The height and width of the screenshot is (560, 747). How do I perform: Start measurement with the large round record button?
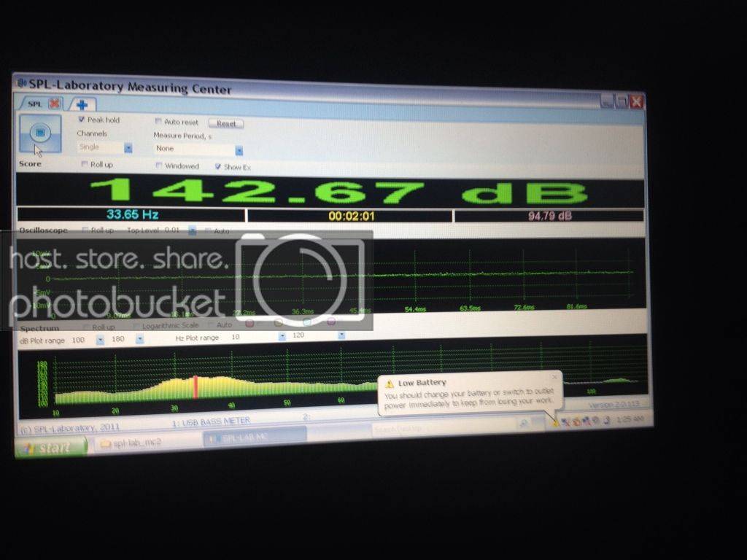[40, 133]
